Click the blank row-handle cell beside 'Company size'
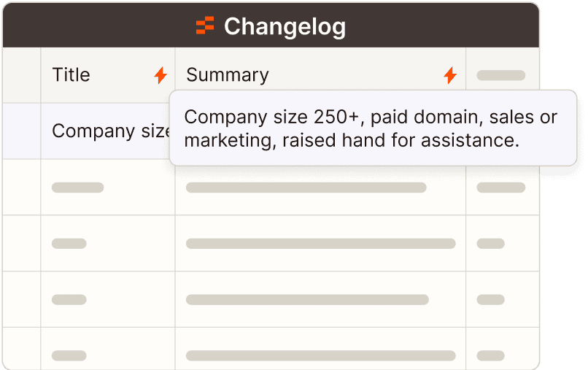The width and height of the screenshot is (588, 370). pos(21,131)
